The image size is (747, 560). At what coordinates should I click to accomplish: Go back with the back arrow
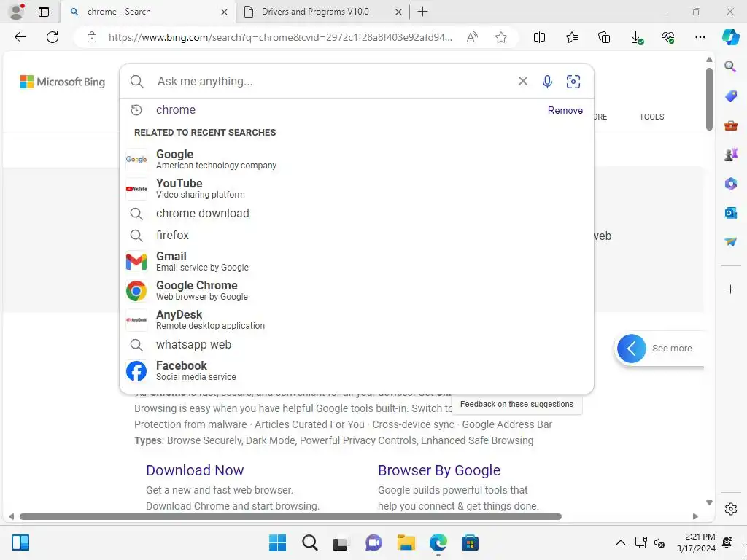click(20, 37)
